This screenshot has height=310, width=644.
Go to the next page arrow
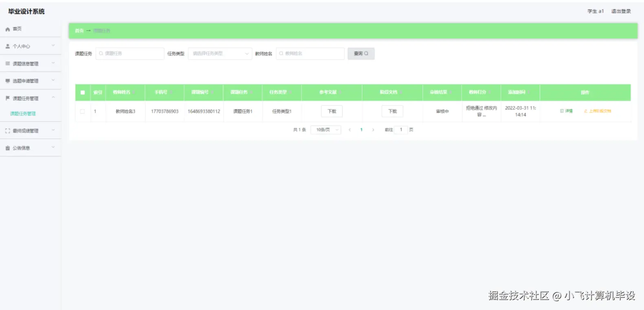click(373, 130)
